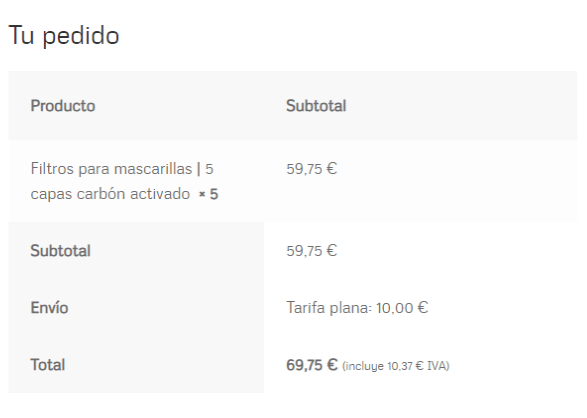
Task: Select the 'Envío' row label
Action: [49, 308]
